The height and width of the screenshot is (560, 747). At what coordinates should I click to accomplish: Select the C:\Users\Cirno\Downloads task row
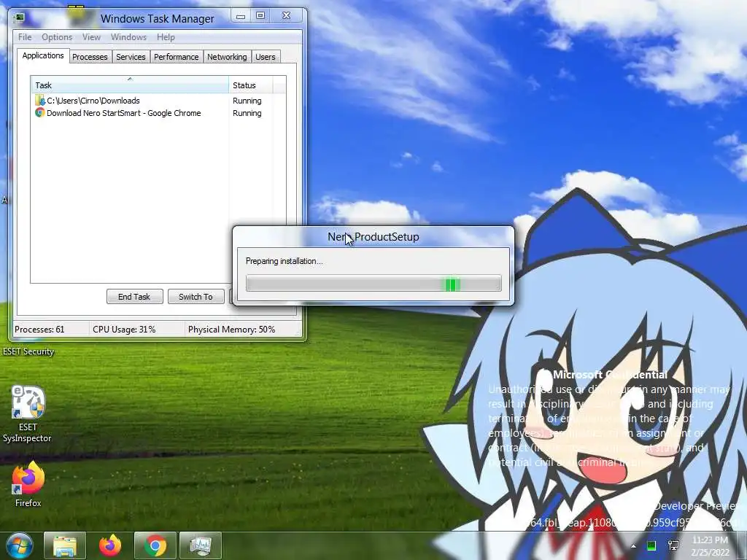coord(158,101)
